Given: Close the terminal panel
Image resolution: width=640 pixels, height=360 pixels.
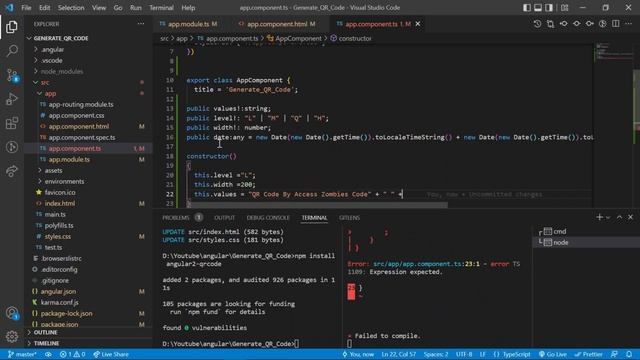Looking at the screenshot, I should click(630, 217).
